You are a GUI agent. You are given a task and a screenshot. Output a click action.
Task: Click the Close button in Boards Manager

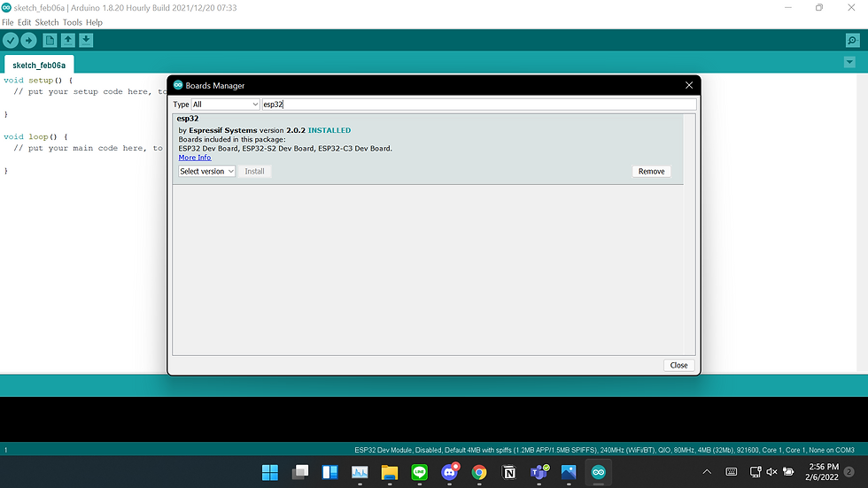678,365
